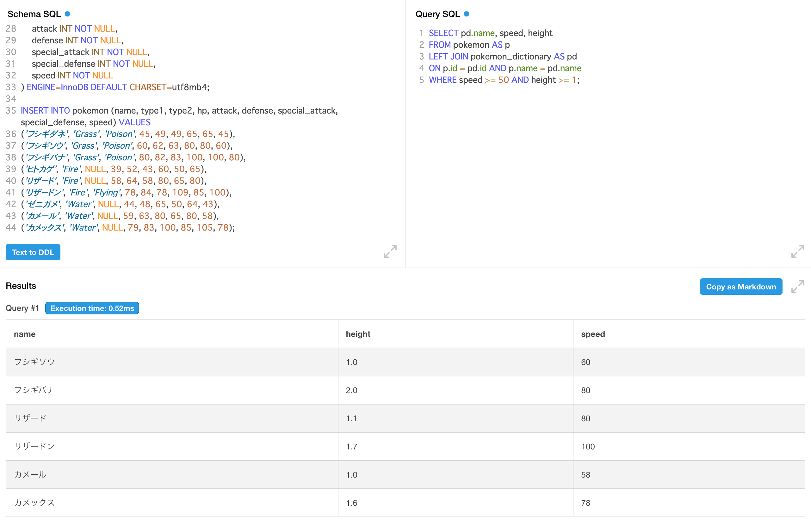Select the フシギバナ name cell
811x532 pixels.
tap(172, 390)
